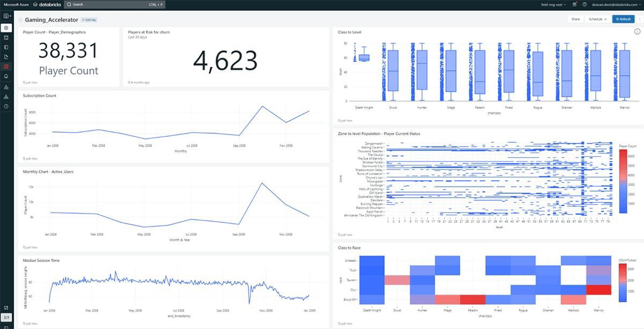Click the Sep 2008 peak on Subscription chart
The height and width of the screenshot is (329, 644).
[262, 106]
